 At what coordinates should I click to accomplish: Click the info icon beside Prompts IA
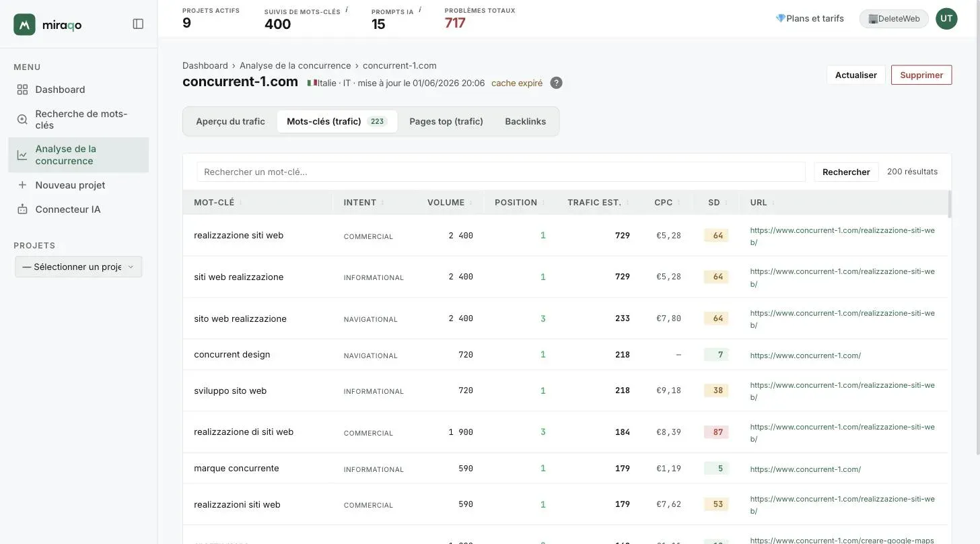click(420, 10)
